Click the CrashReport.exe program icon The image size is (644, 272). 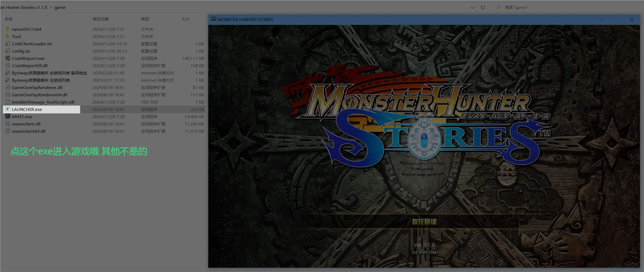(8, 58)
